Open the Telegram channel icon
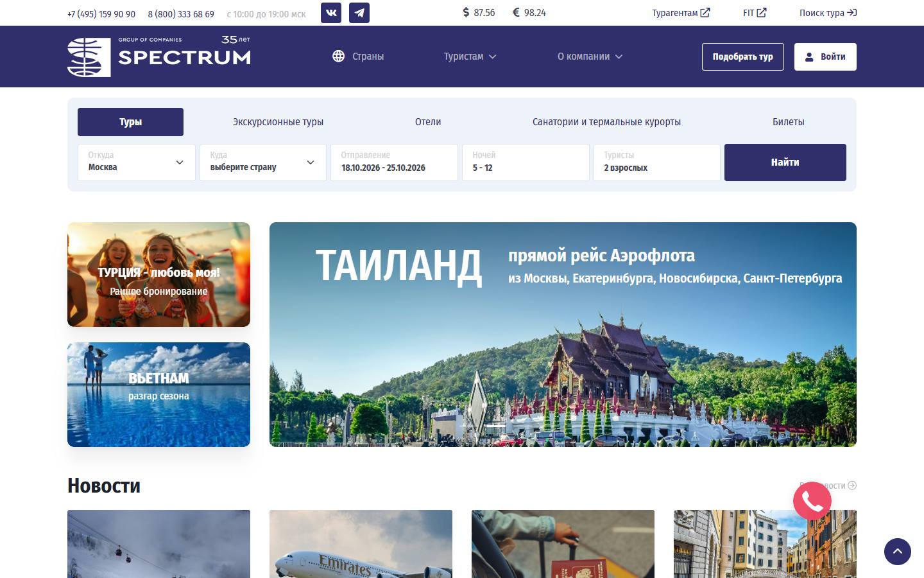924x578 pixels. [x=359, y=13]
